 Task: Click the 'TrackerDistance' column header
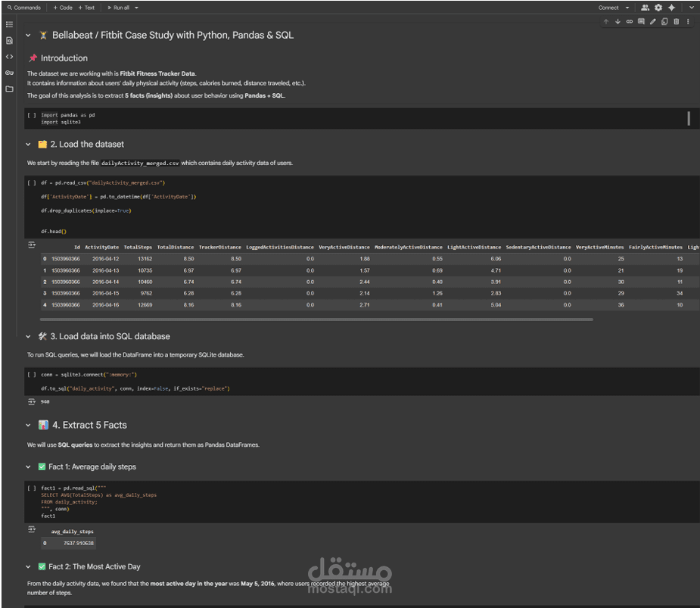tap(219, 247)
